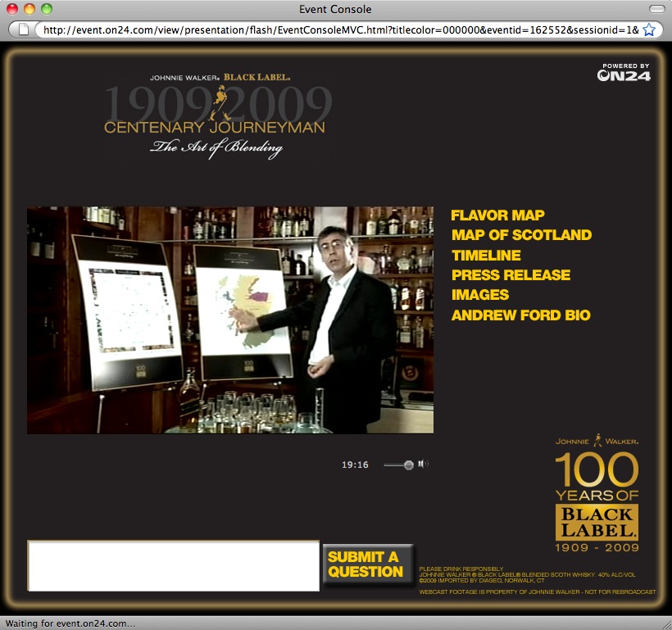The height and width of the screenshot is (630, 672).
Task: Mute the webcast using the speaker icon
Action: pos(422,465)
